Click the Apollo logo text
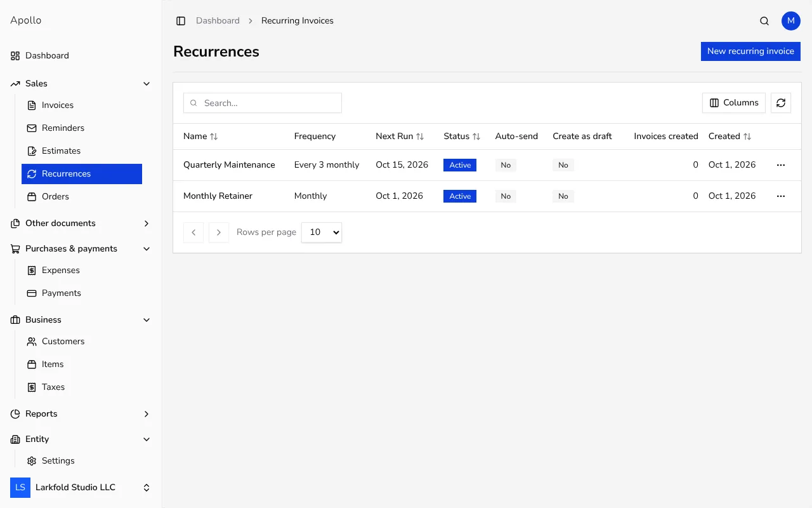Screen dimensions: 812x508 pos(26,20)
